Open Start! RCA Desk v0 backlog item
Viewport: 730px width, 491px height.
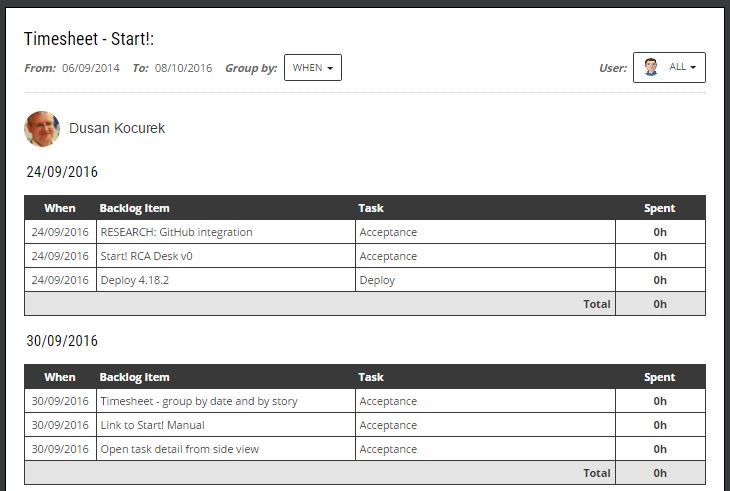pyautogui.click(x=146, y=256)
